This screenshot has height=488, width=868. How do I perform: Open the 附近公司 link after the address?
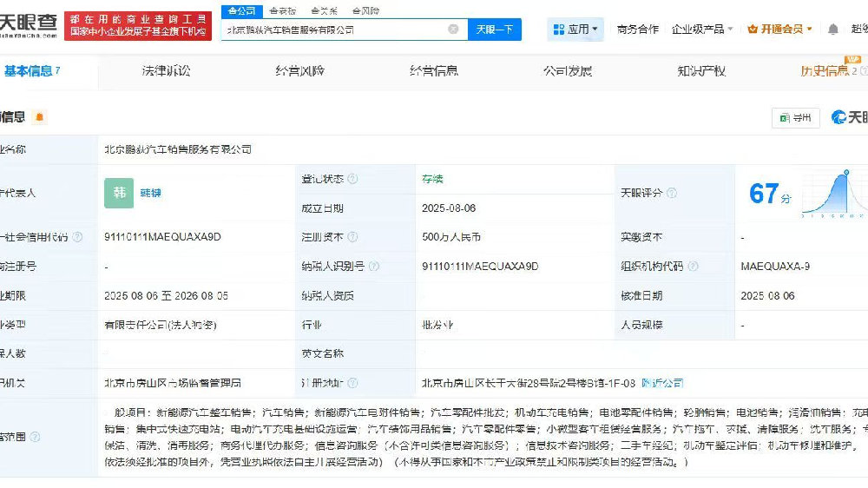coord(662,383)
